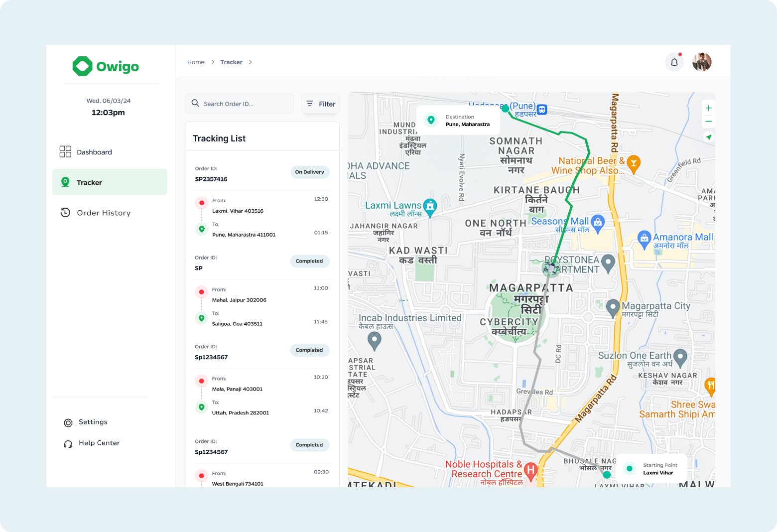Open the Filter button
Viewport: 777px width, 532px height.
click(321, 104)
